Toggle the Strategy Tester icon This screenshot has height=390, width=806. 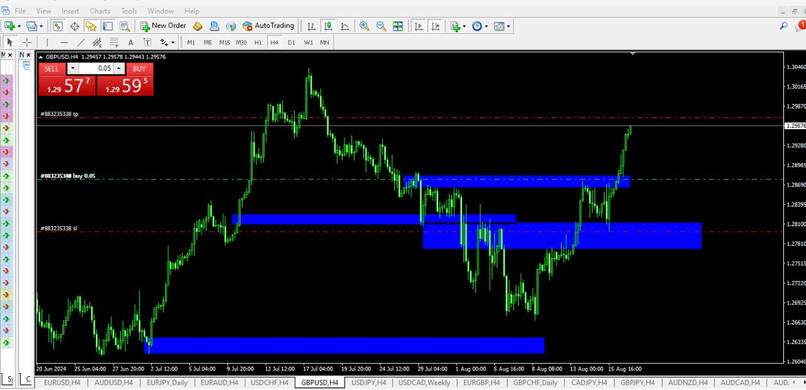point(124,26)
